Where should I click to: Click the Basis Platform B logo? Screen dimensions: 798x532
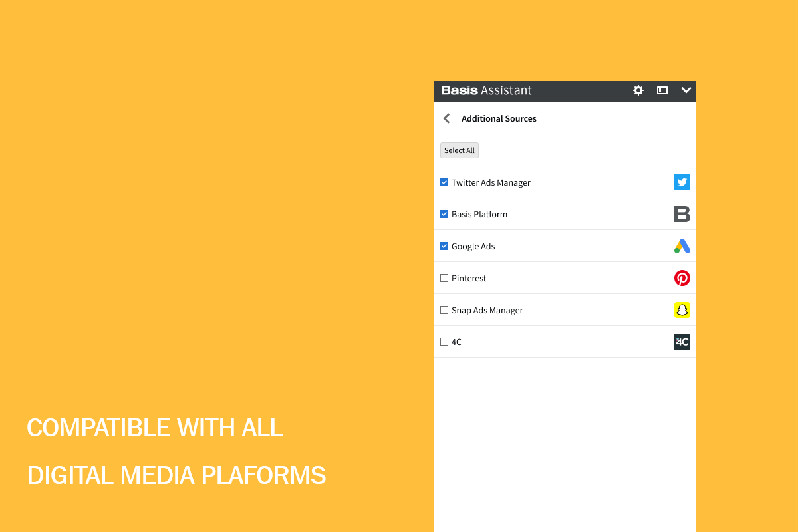tap(682, 214)
